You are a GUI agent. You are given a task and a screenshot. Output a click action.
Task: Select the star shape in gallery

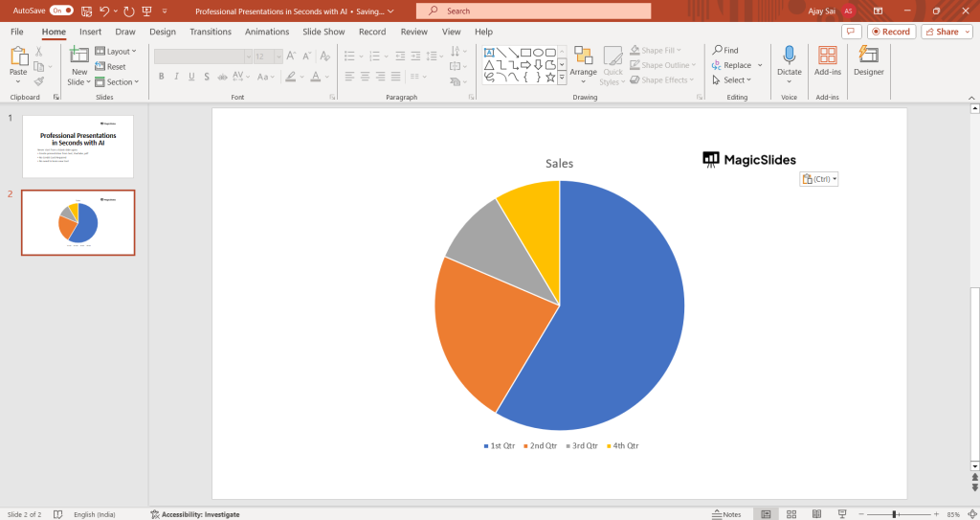(x=550, y=78)
